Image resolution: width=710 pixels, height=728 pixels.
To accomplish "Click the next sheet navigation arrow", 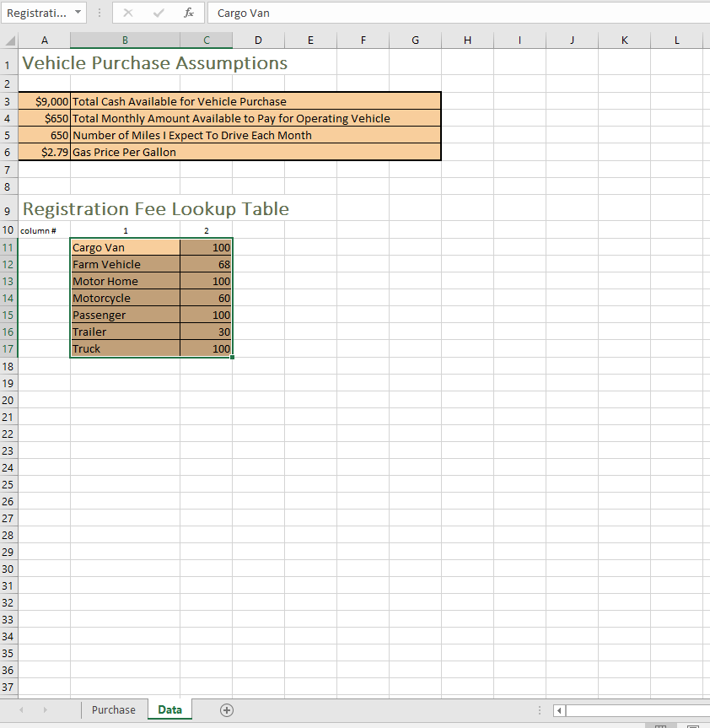I will 45,710.
